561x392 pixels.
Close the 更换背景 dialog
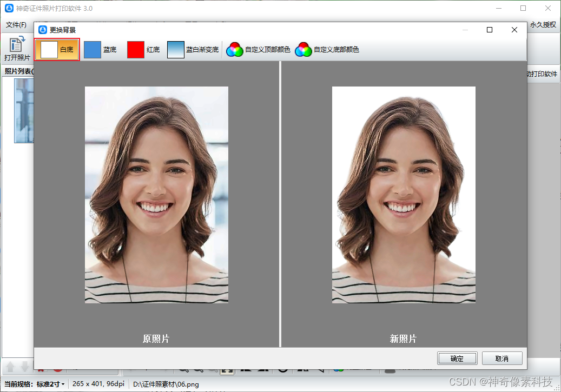point(514,30)
